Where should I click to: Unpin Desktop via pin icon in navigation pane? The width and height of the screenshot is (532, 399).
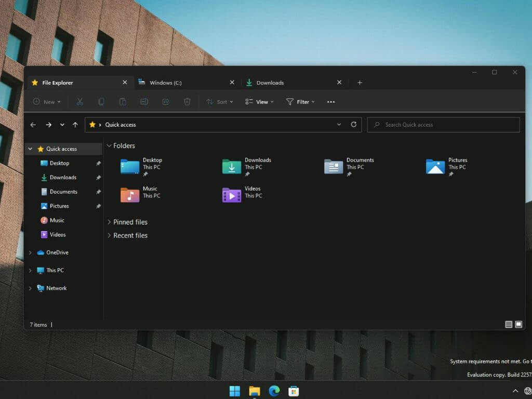click(x=98, y=164)
